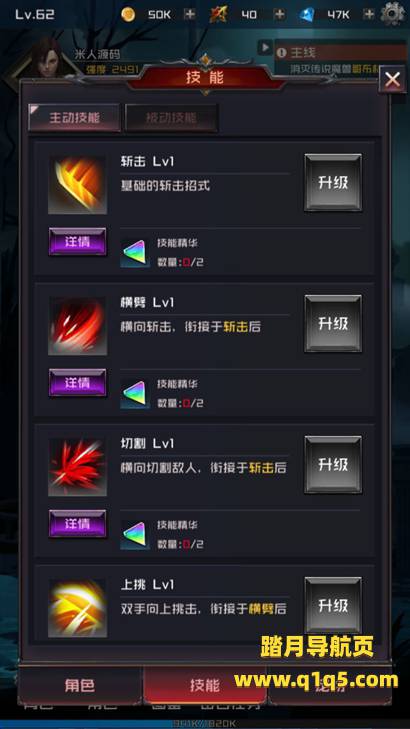Screen dimensions: 410x729
Task: Upgrade 上挑 skill via 升级
Action: coord(333,605)
